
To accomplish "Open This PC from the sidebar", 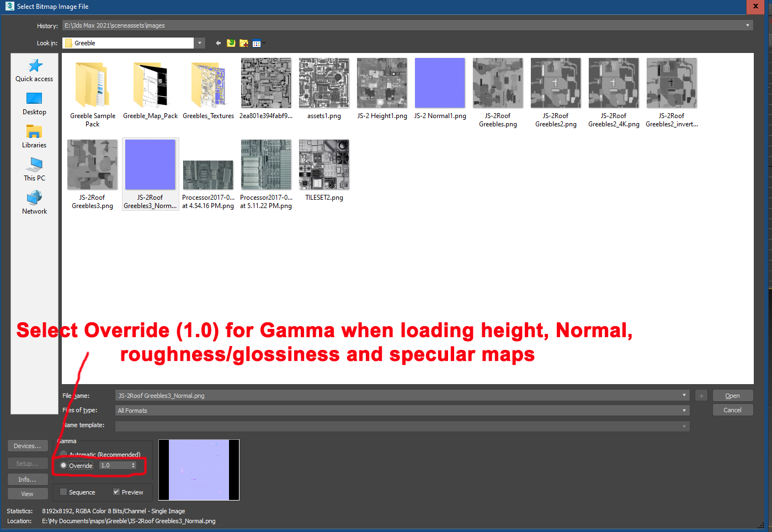I will 34,168.
